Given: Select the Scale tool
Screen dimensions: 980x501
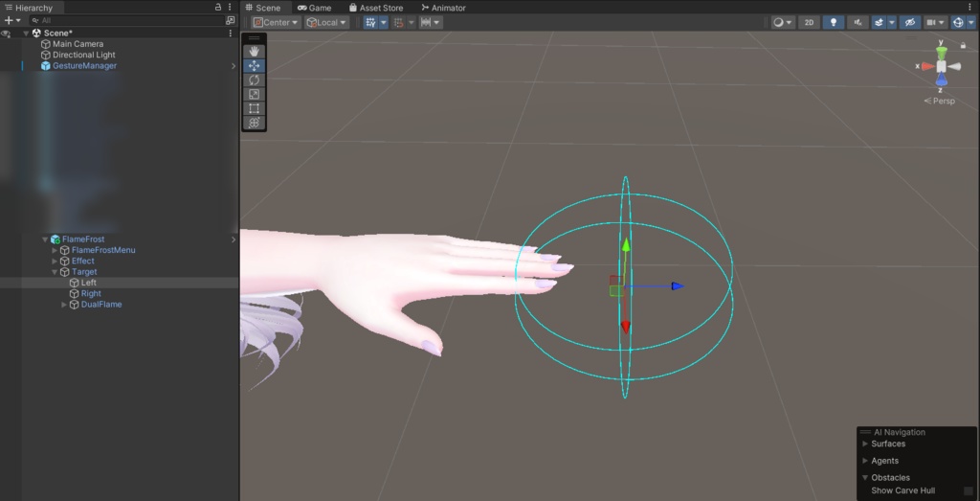Looking at the screenshot, I should pos(254,95).
